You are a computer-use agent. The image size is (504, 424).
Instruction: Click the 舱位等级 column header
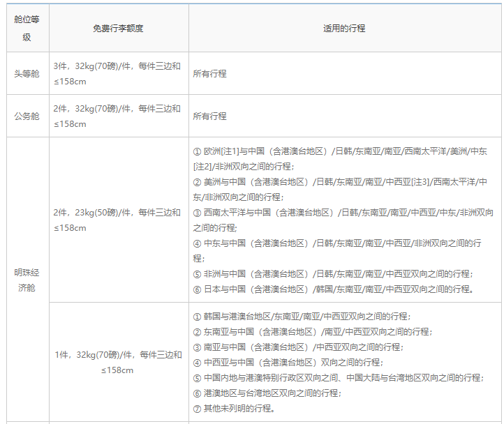pos(27,28)
